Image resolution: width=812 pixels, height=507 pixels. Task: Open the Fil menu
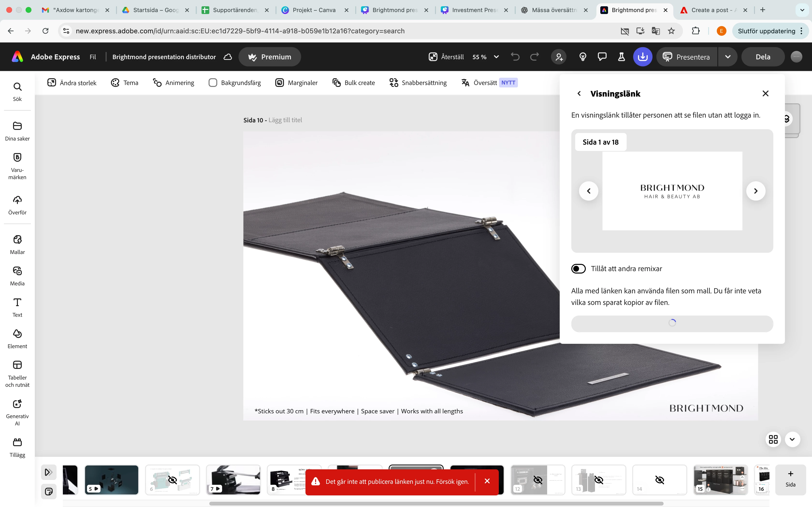tap(93, 57)
